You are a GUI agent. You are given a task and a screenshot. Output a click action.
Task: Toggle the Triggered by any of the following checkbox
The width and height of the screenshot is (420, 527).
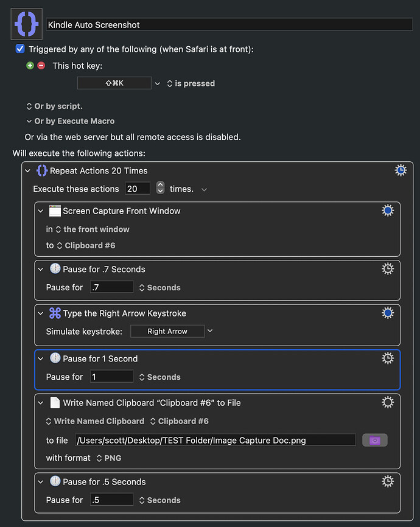20,49
